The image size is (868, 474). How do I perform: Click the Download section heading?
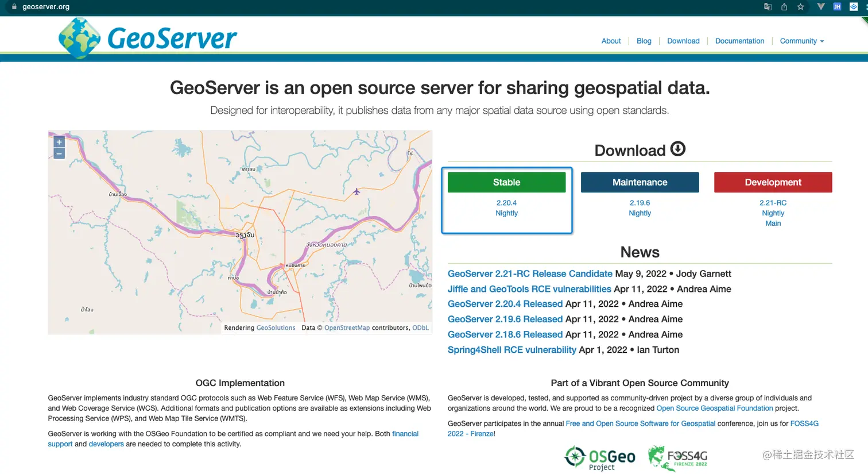pyautogui.click(x=630, y=151)
